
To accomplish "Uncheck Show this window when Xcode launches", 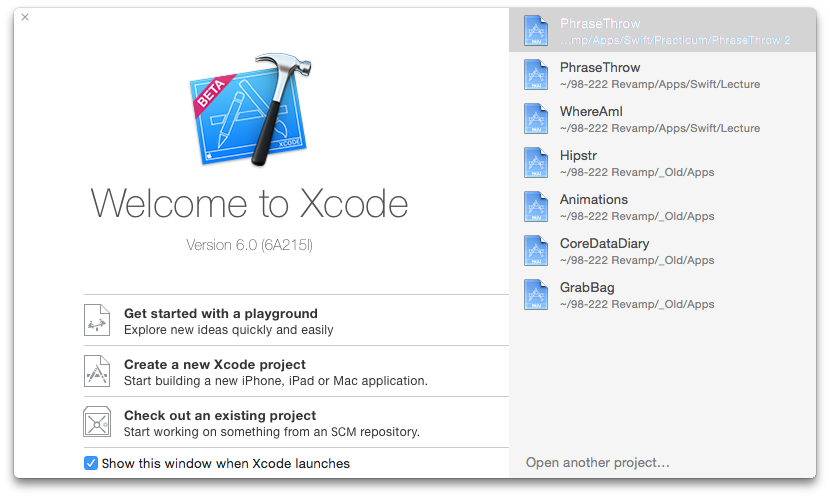I will 91,463.
